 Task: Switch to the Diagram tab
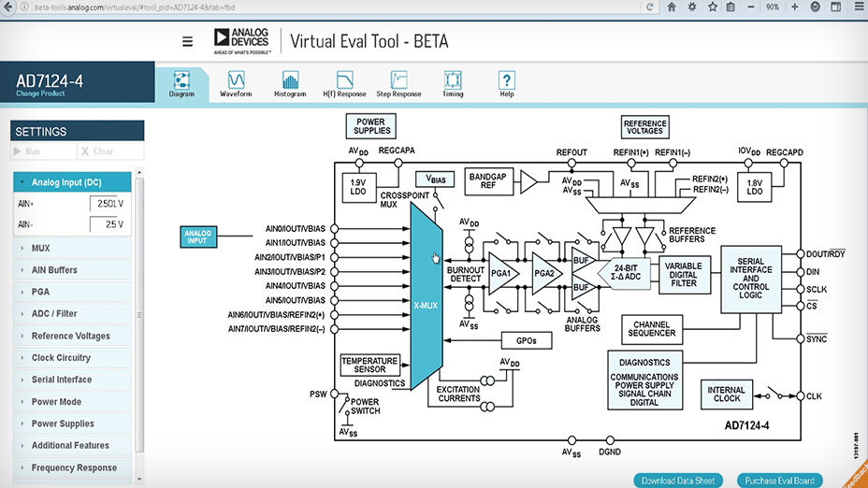click(181, 84)
